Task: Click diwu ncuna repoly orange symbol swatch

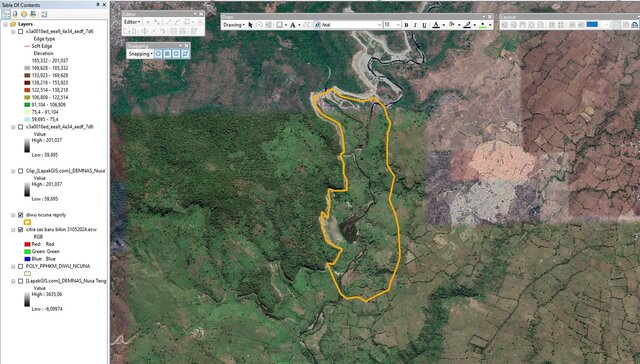Action: click(28, 222)
